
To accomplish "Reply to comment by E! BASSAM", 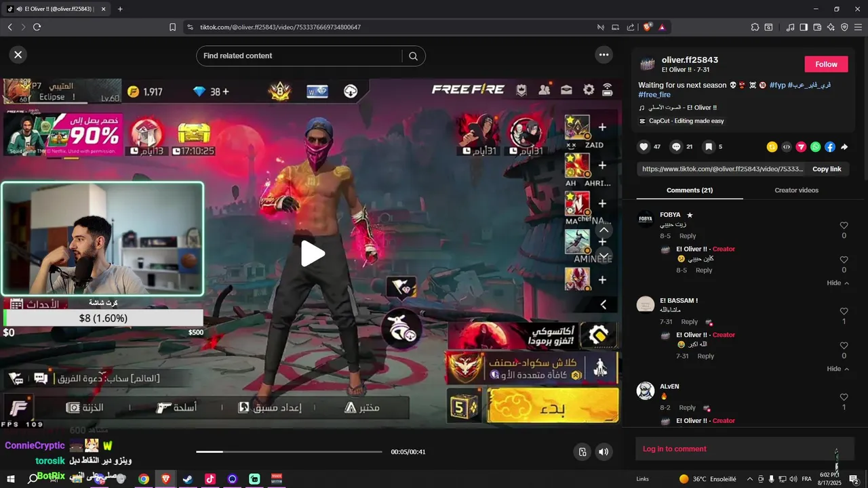I will tap(690, 322).
